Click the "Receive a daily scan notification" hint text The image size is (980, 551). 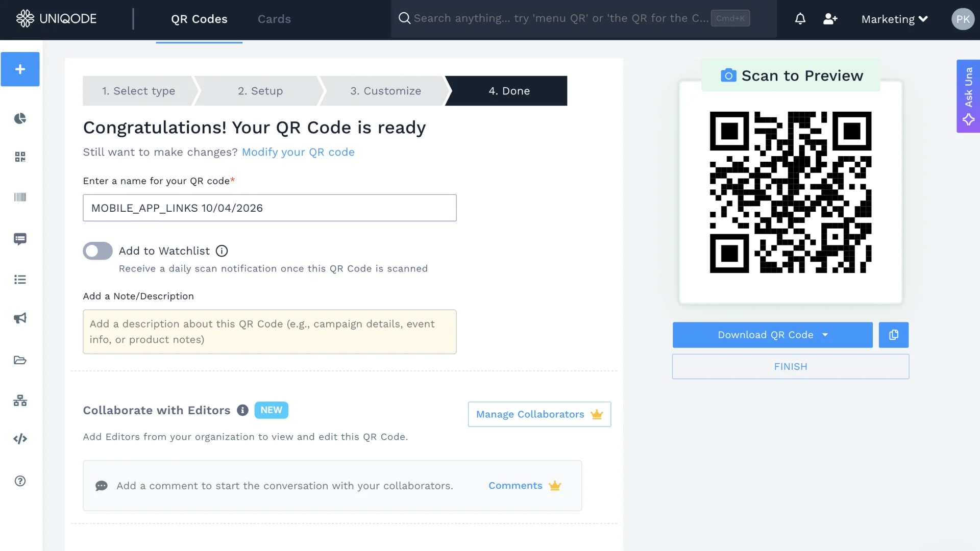click(273, 269)
